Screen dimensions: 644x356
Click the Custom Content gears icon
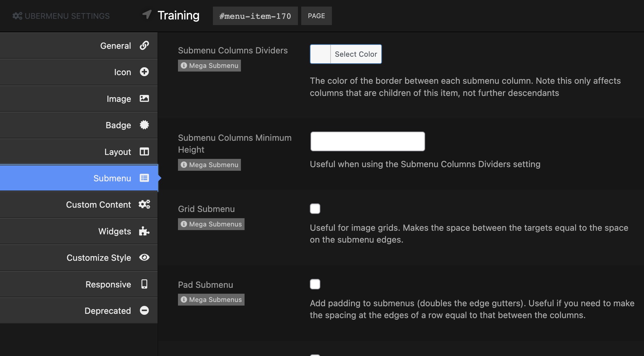pos(144,204)
